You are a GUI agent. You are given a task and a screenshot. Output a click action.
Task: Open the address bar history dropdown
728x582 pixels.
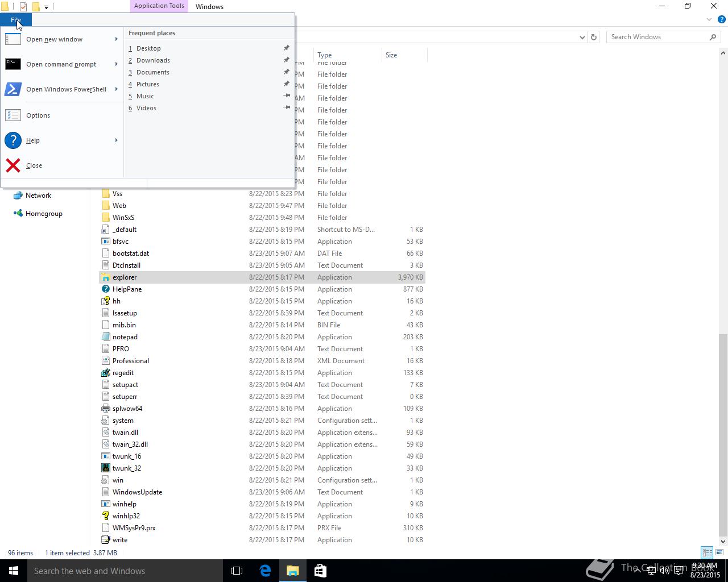coord(582,37)
